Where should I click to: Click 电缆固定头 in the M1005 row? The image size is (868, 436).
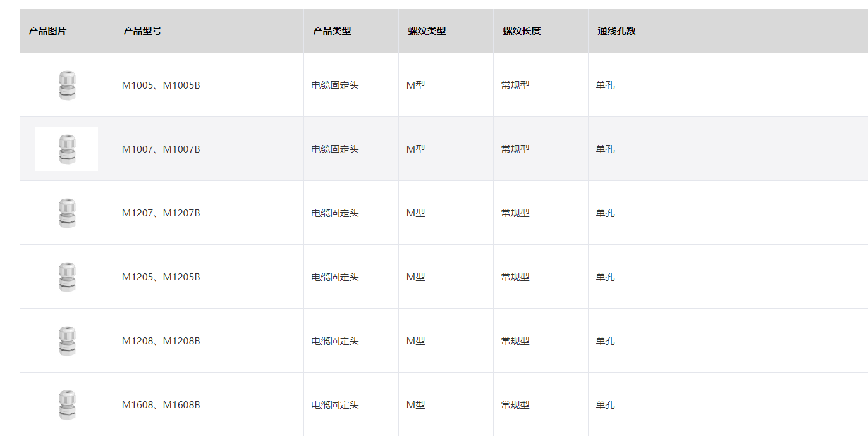(335, 85)
